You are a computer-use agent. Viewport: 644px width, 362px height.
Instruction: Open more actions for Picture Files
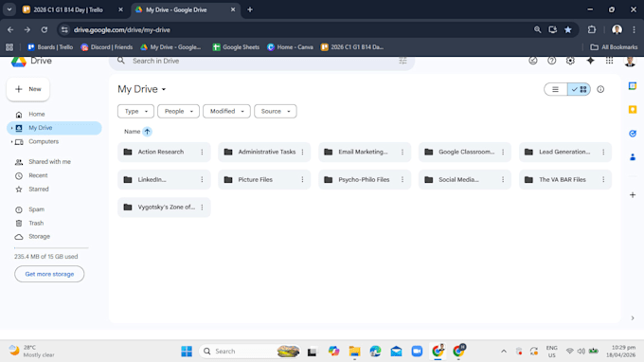[x=302, y=179]
